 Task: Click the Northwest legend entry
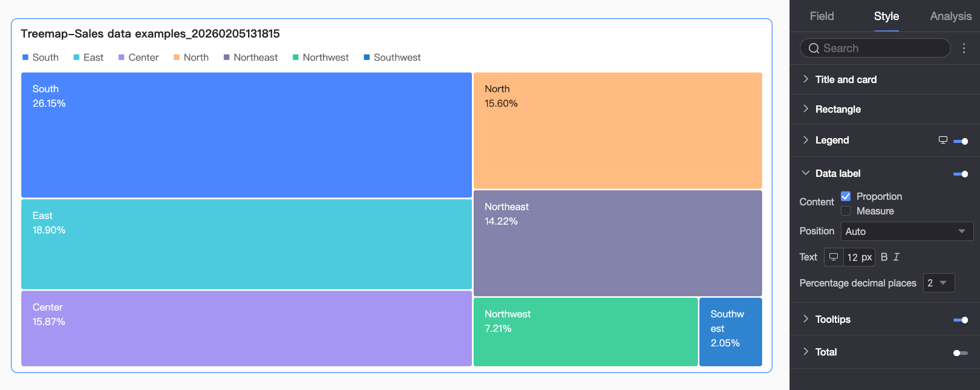321,58
